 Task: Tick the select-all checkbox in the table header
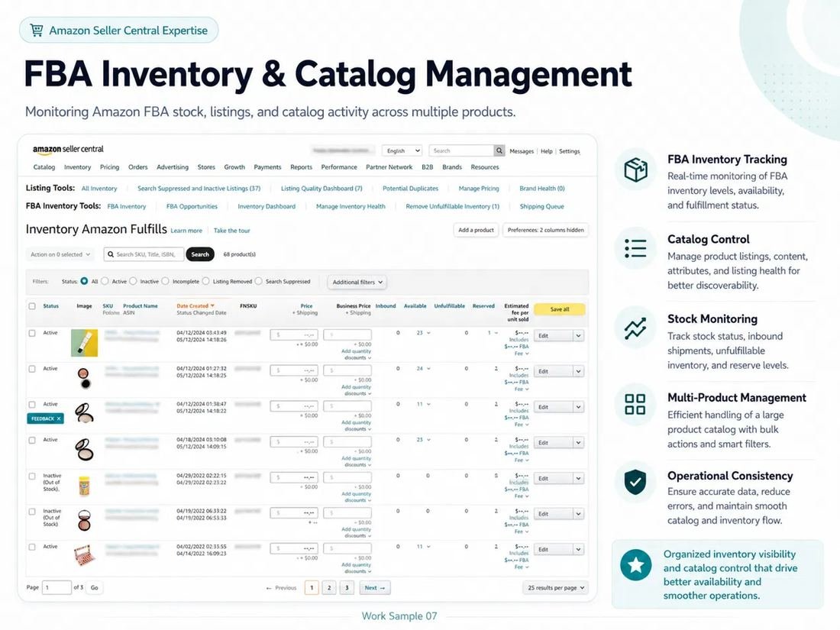point(32,306)
